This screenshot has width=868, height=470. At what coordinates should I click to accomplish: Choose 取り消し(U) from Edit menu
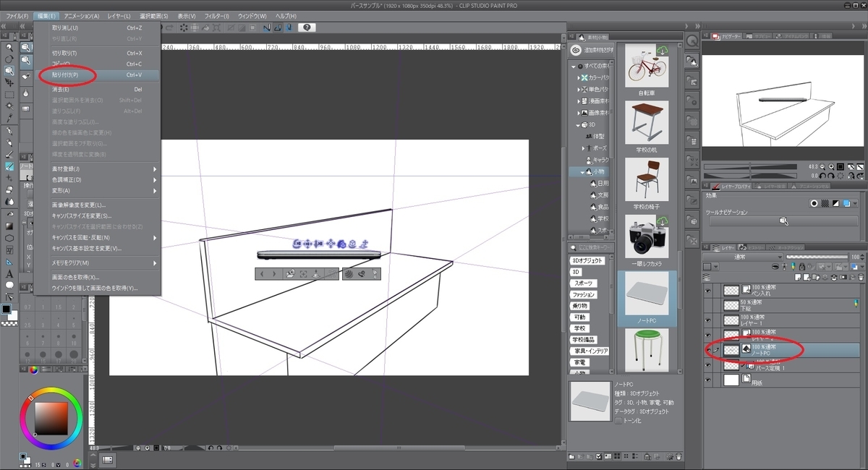point(97,27)
